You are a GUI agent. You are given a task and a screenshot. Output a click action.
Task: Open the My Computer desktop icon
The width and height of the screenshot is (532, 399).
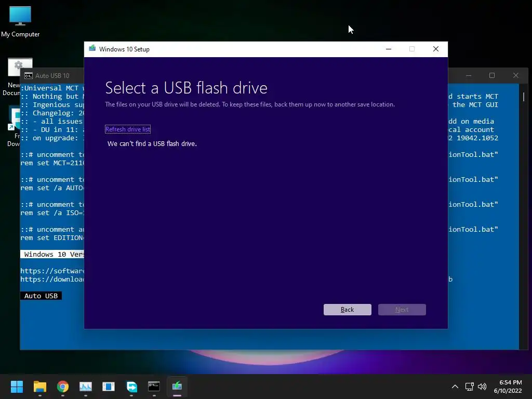tap(20, 21)
